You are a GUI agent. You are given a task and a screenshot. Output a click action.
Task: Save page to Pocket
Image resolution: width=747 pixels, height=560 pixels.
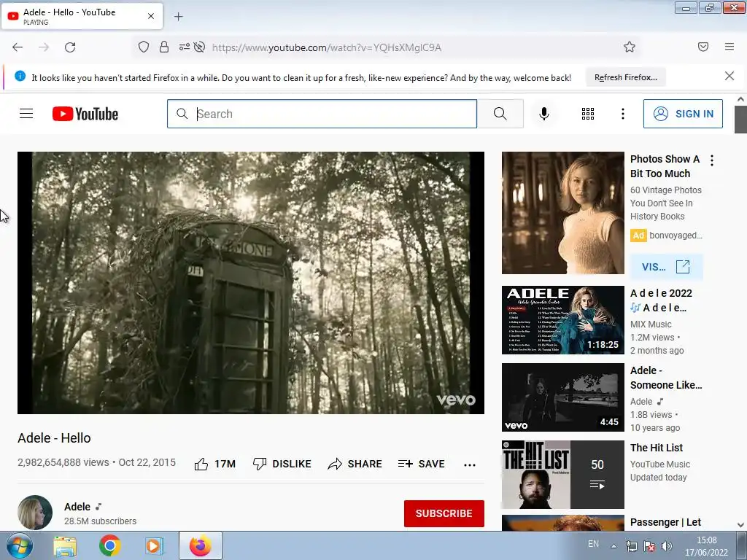703,47
